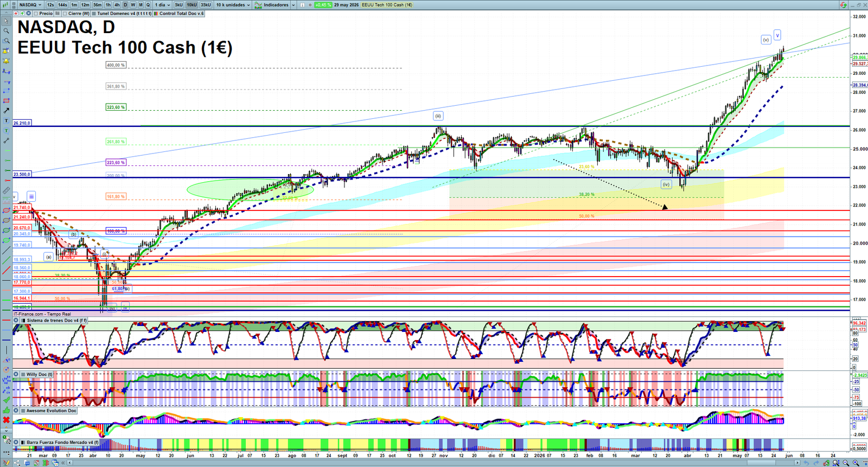Expand the more drawing tools chevron
Image resolution: width=868 pixels, height=467 pixels.
[x=6, y=431]
